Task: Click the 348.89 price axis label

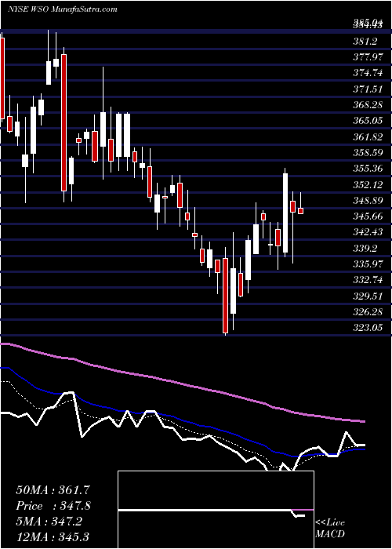Action: pyautogui.click(x=369, y=201)
